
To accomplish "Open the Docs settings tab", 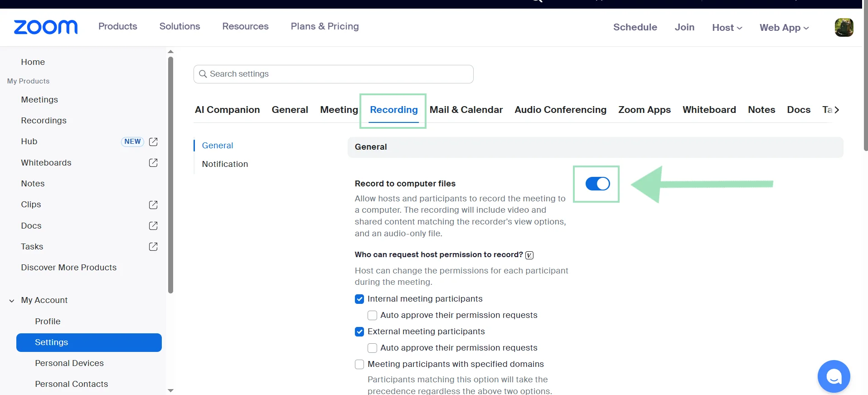I will 799,110.
